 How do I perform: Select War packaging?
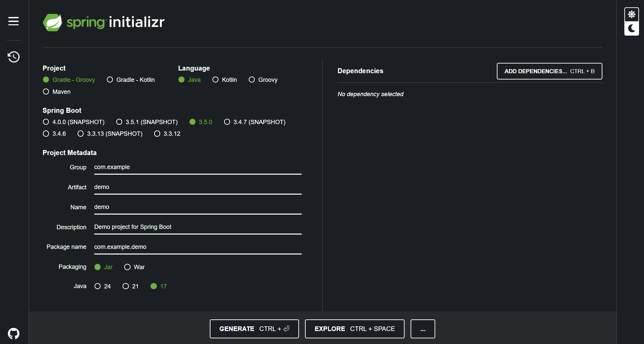134,267
